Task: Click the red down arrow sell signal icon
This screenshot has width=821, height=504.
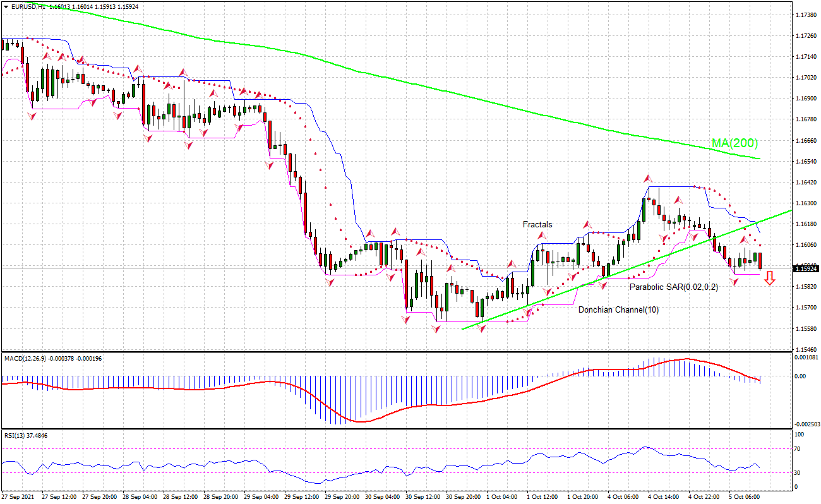Action: (x=770, y=279)
